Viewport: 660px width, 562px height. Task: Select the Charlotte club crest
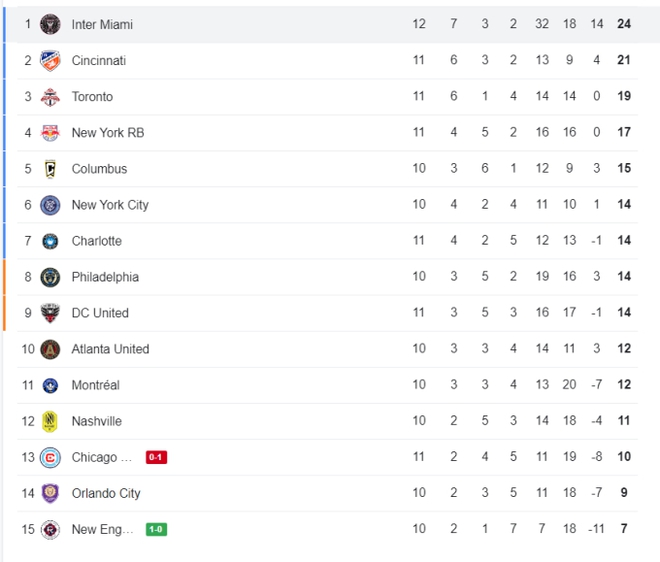coord(50,241)
